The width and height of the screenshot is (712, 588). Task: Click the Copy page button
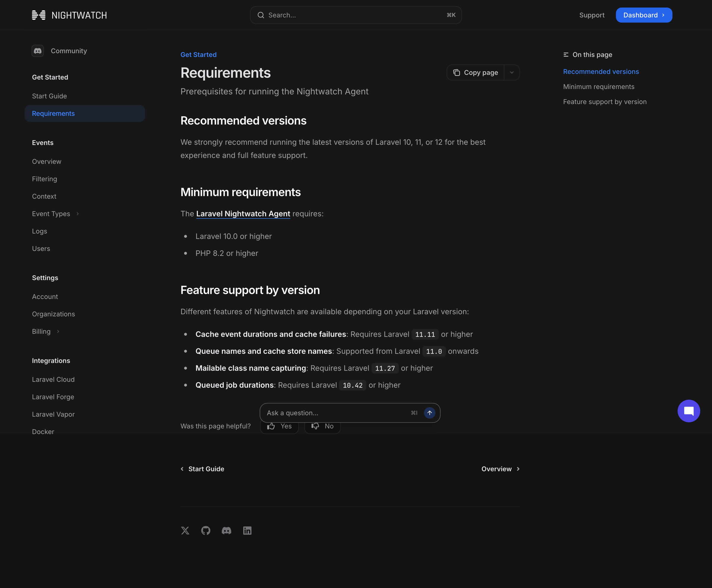[x=476, y=72]
